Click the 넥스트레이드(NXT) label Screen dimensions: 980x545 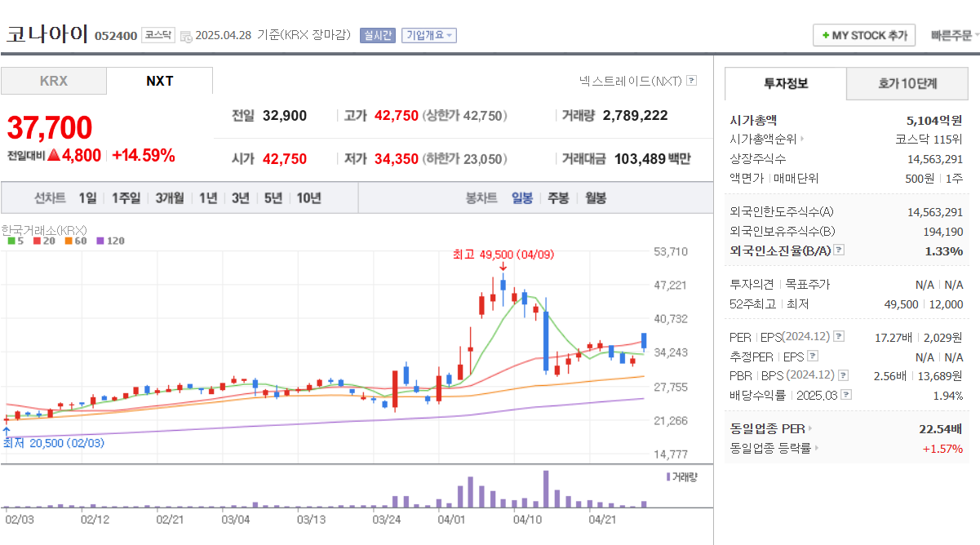point(630,81)
